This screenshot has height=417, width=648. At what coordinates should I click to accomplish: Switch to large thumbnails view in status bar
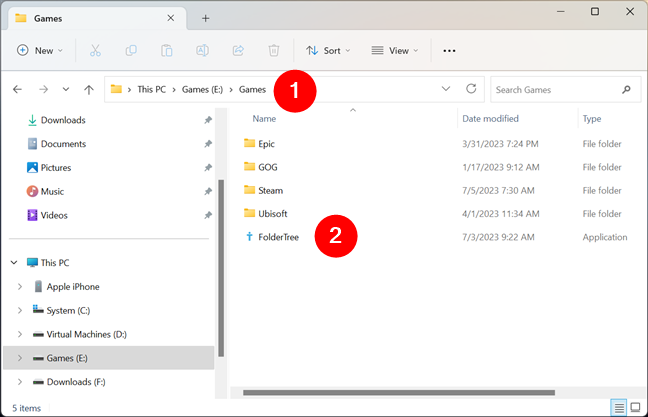pos(635,407)
